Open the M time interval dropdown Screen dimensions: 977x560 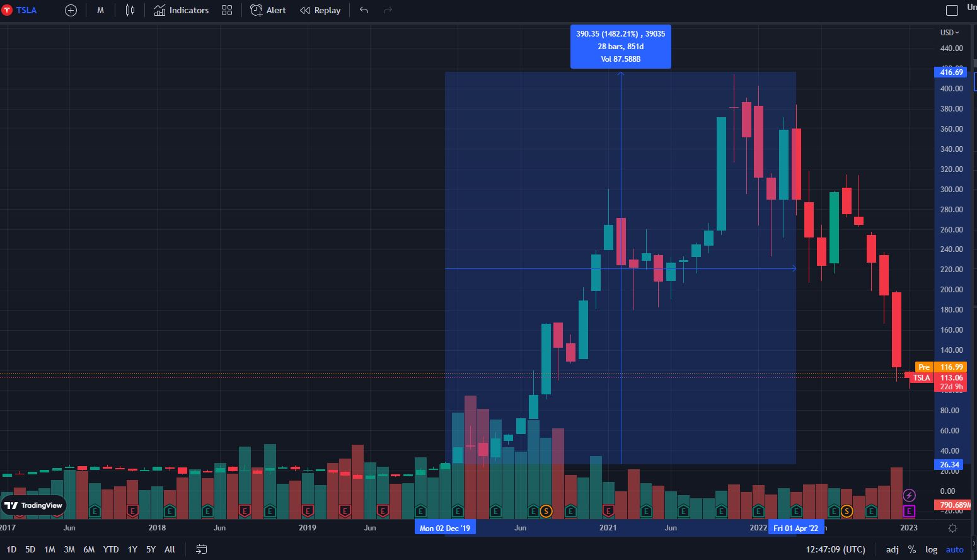point(100,10)
